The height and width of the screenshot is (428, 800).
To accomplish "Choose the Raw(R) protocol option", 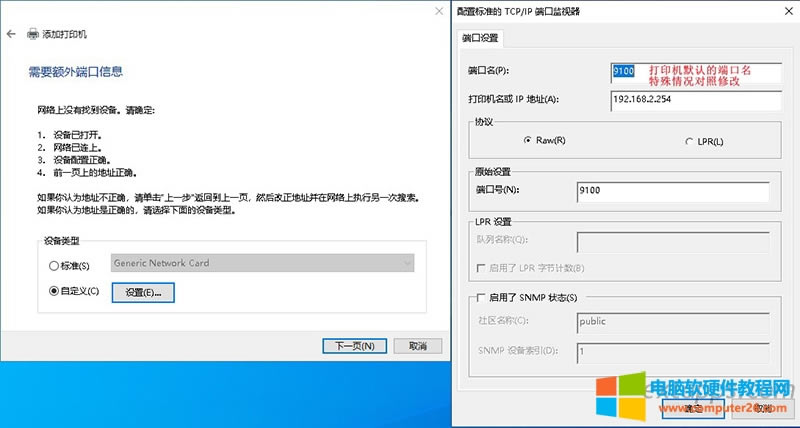I will click(x=527, y=141).
